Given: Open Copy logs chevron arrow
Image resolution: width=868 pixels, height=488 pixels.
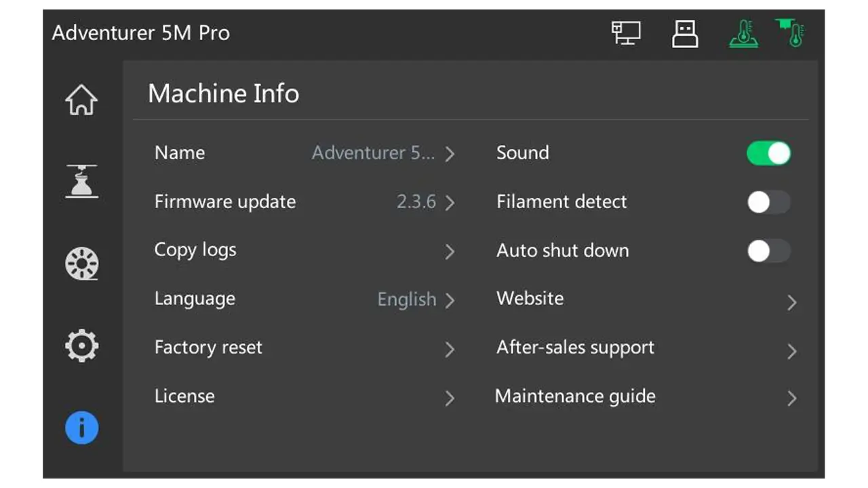Looking at the screenshot, I should coord(450,252).
